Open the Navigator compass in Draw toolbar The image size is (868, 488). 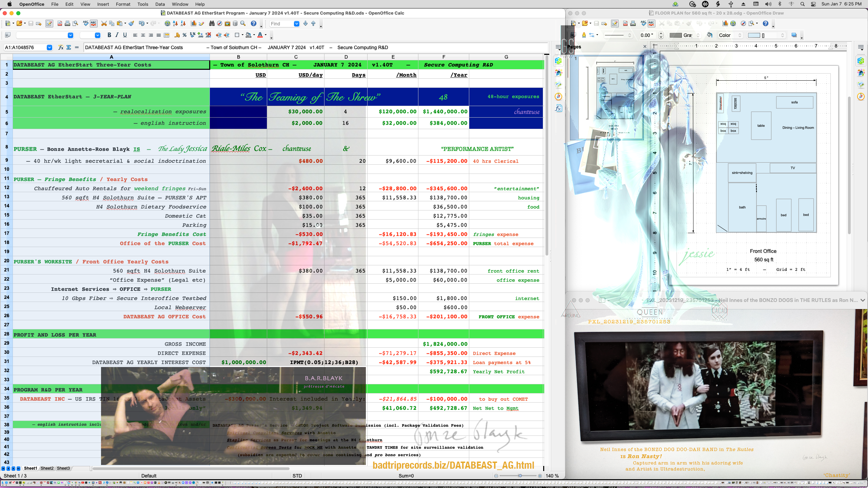pyautogui.click(x=743, y=23)
